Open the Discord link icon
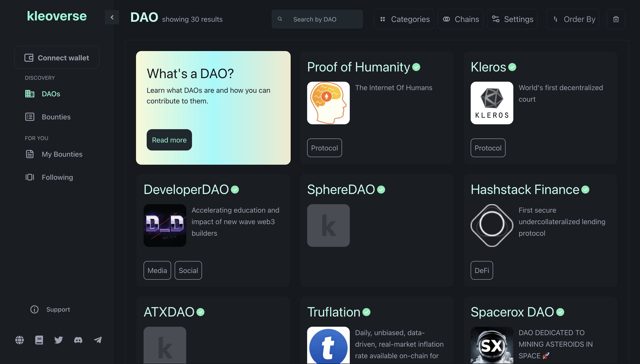This screenshot has width=640, height=364. coord(78,340)
